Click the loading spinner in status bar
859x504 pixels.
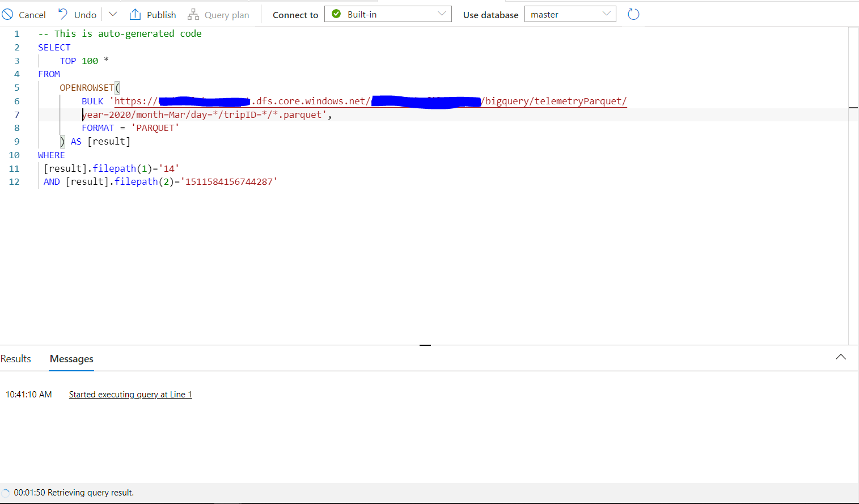pos(6,493)
